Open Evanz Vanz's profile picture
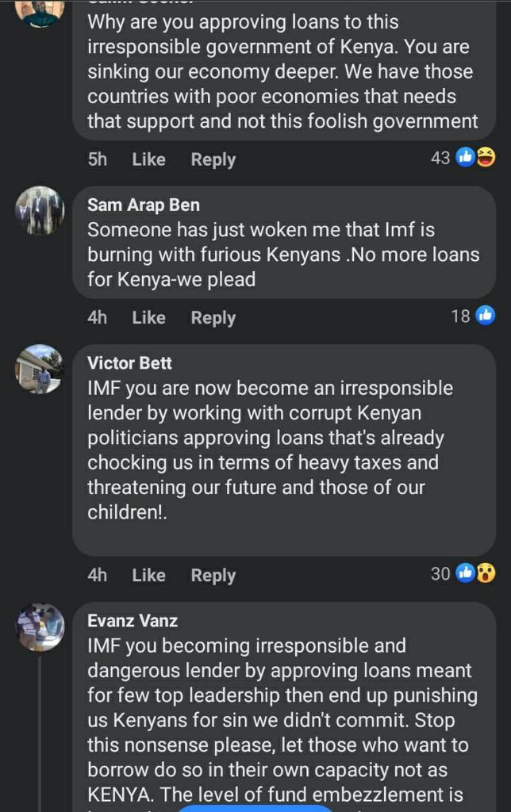 click(x=40, y=626)
